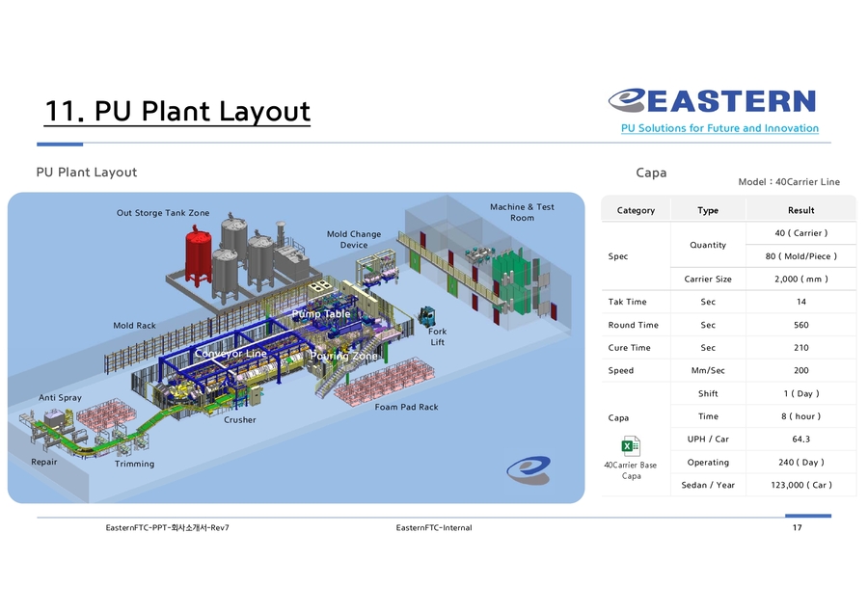This screenshot has height=613, width=868.
Task: Select the red storage tank in diagram
Action: (198, 256)
